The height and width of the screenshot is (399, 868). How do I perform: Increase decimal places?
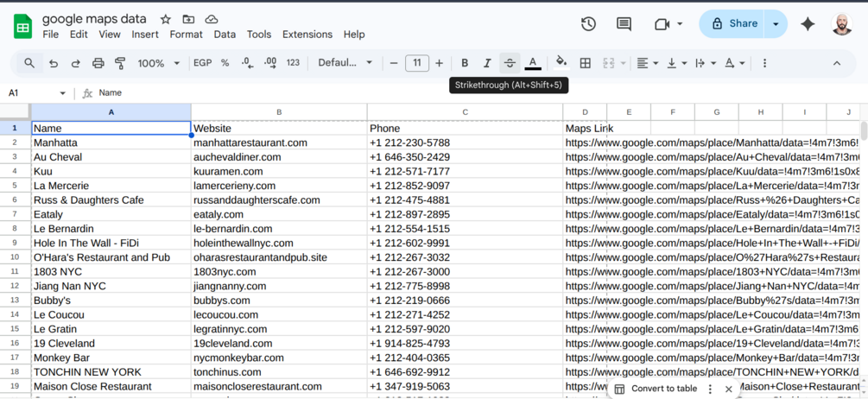tap(270, 63)
